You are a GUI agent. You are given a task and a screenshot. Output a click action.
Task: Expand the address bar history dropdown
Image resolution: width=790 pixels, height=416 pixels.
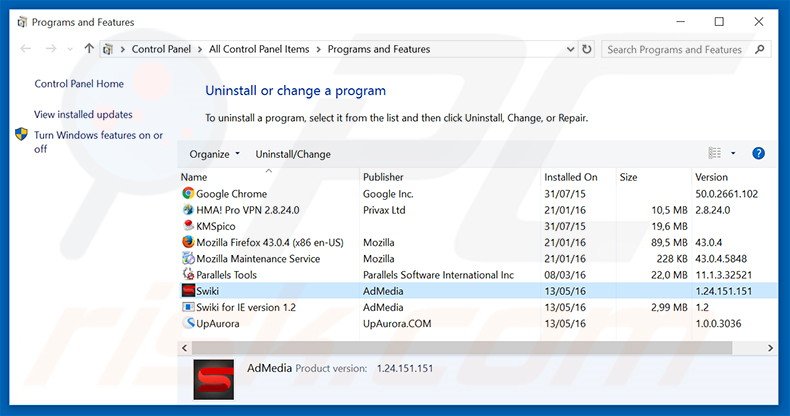click(570, 49)
